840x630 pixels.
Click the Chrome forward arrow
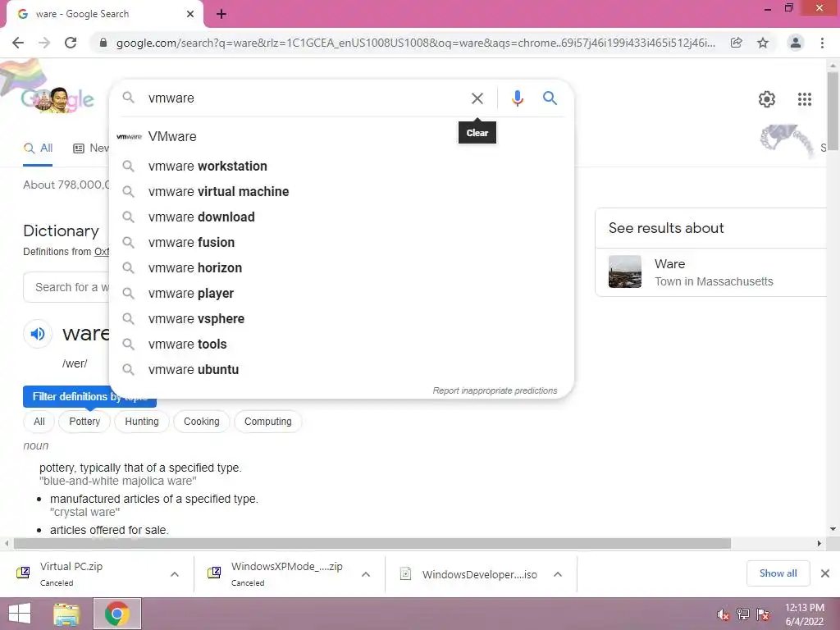[x=44, y=43]
